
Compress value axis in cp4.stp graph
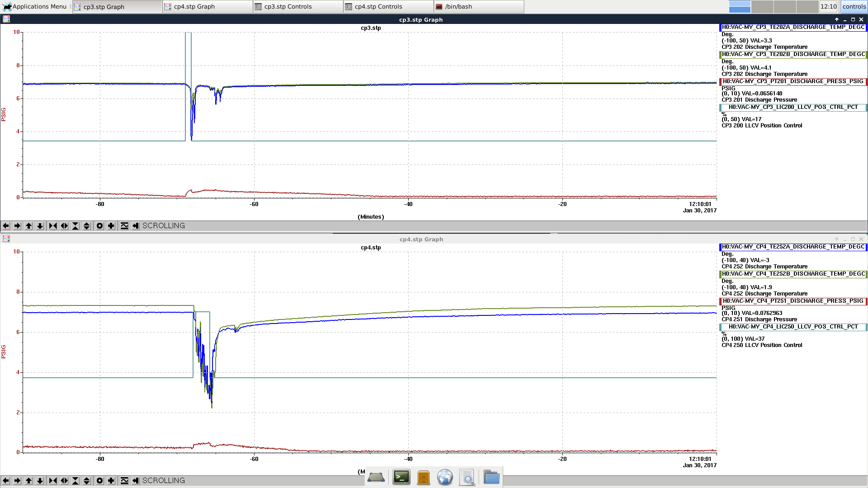75,481
